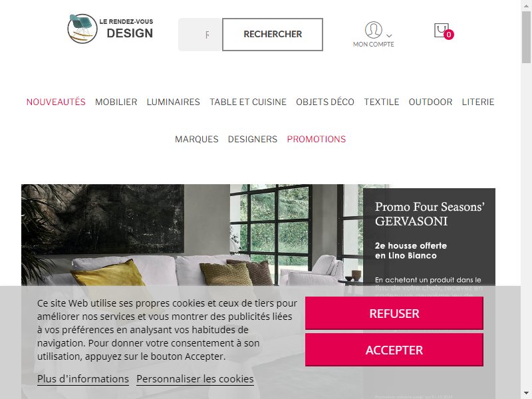Select Luminaires in the navigation
Screen dimensions: 532x399
174,102
